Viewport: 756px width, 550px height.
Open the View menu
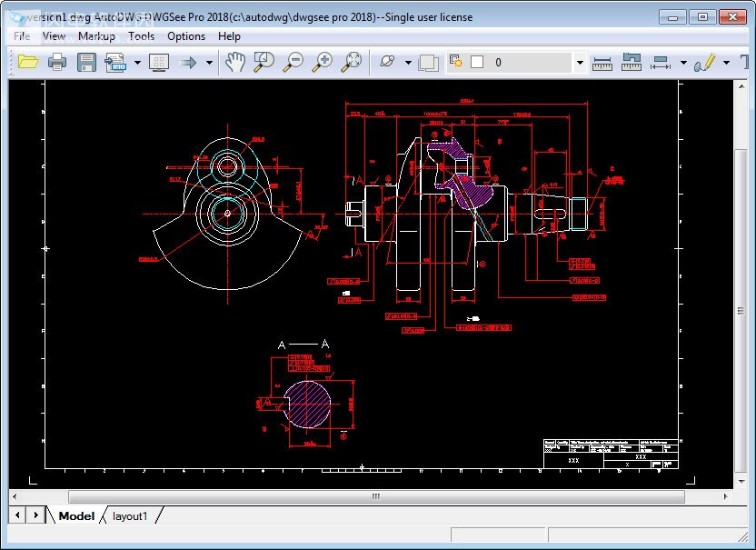(x=54, y=36)
